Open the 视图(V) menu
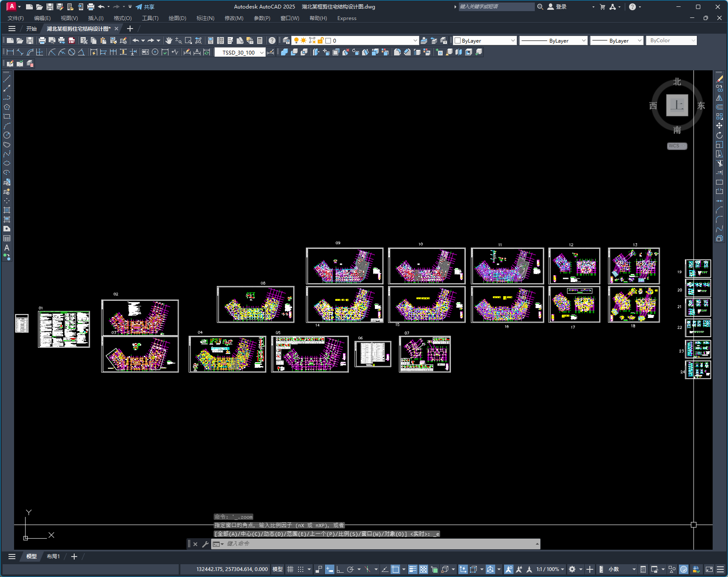This screenshot has width=728, height=577. click(x=69, y=18)
